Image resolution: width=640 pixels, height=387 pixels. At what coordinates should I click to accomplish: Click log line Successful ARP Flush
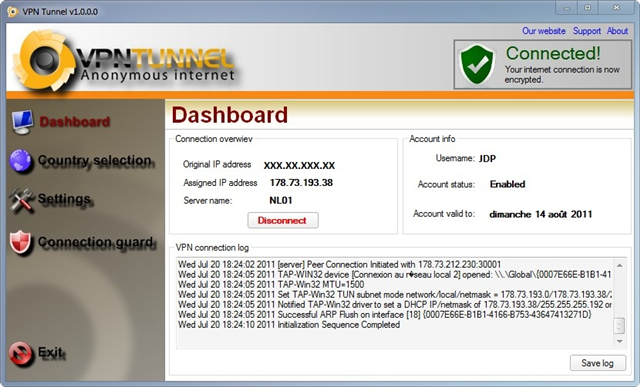tap(384, 315)
